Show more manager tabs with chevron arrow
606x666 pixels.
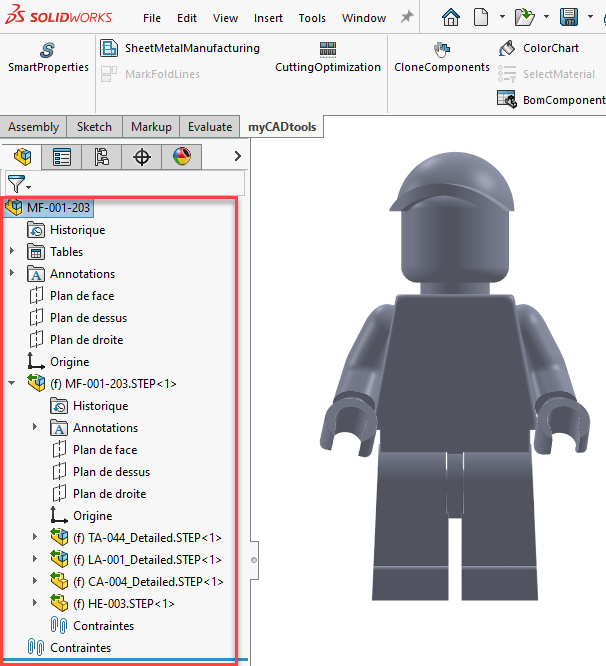point(238,156)
